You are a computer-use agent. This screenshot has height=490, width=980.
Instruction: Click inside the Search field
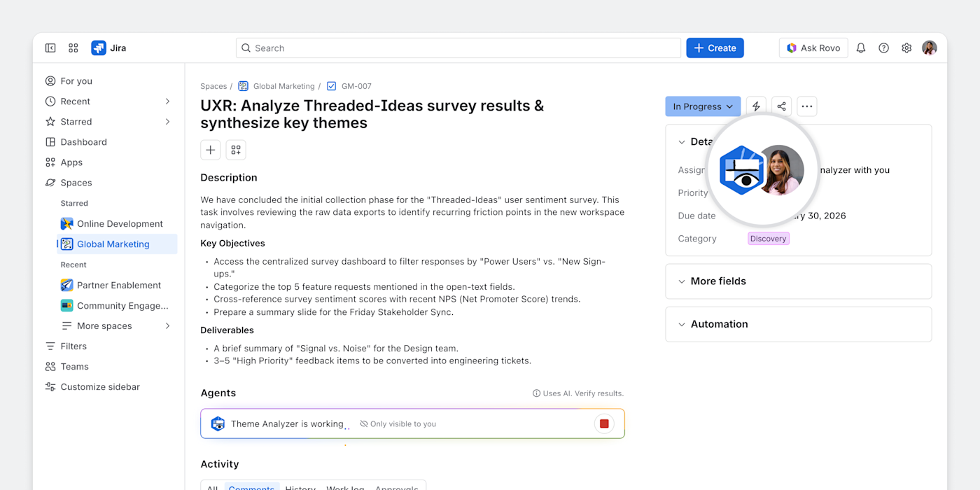tap(458, 48)
